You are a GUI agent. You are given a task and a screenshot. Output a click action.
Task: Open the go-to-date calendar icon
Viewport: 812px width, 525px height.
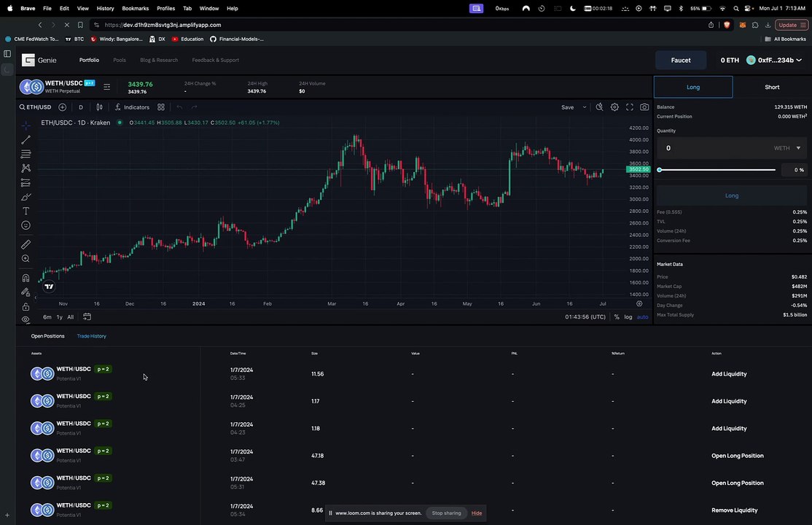[87, 316]
